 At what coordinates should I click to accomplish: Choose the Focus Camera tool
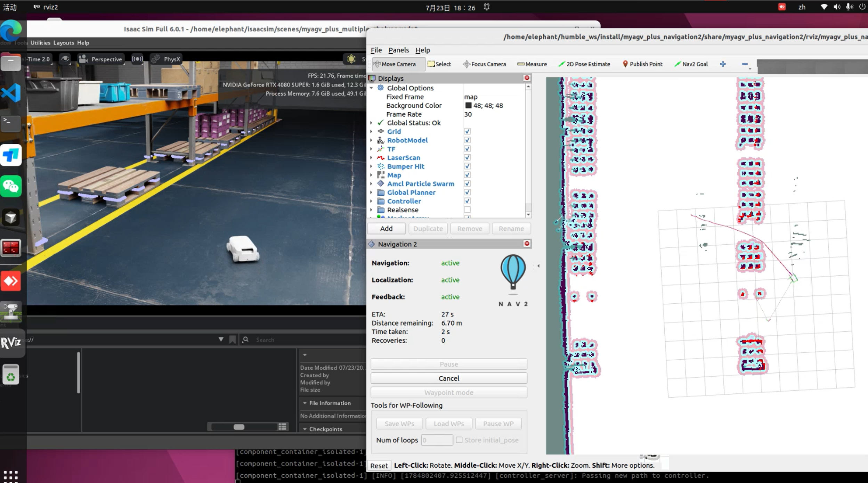484,64
